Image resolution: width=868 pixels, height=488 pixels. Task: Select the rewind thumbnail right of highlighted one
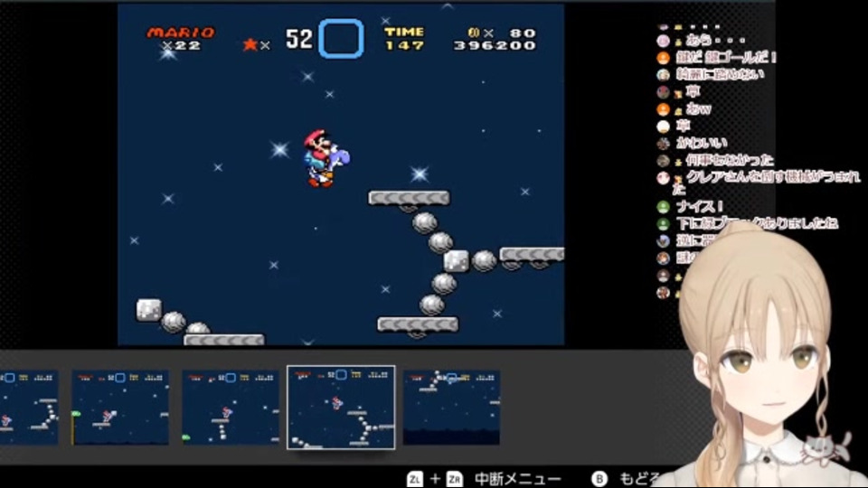coord(452,408)
